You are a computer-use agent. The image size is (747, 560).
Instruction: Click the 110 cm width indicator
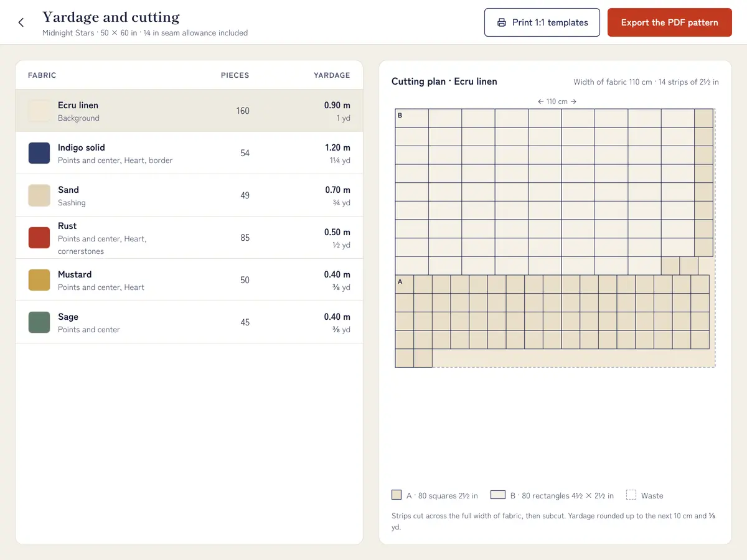click(x=557, y=101)
